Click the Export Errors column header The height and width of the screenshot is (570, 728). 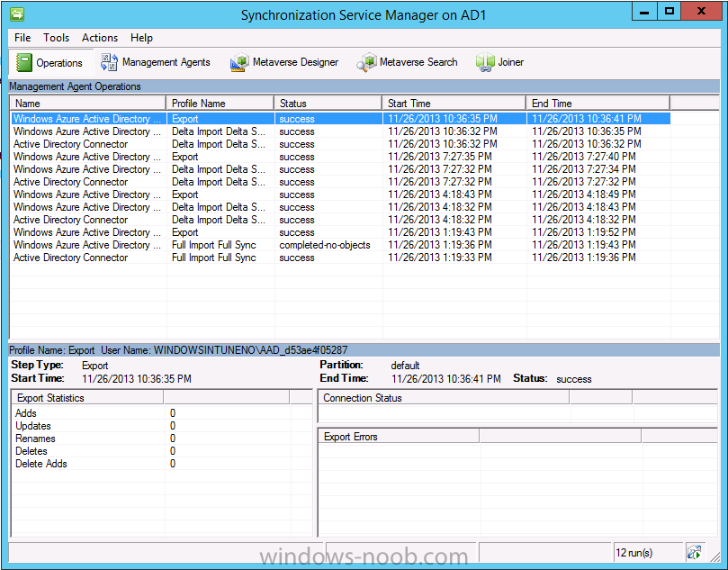pyautogui.click(x=399, y=437)
